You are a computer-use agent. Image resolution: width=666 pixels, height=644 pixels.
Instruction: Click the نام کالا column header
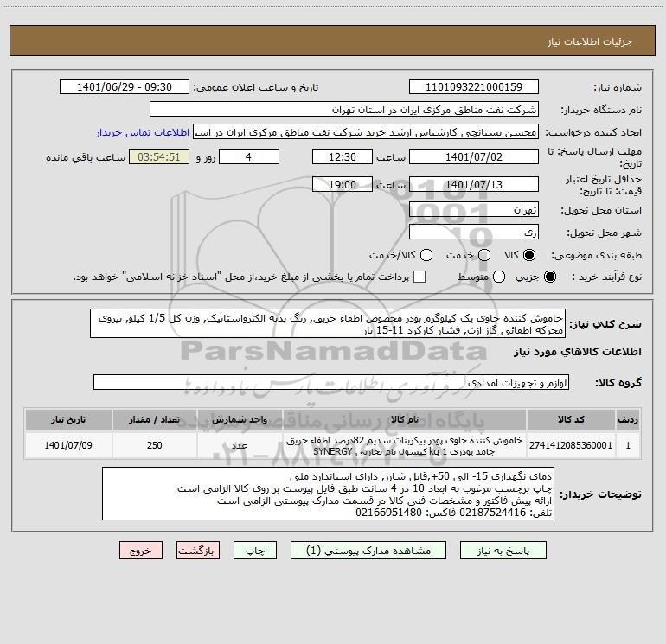pyautogui.click(x=405, y=420)
